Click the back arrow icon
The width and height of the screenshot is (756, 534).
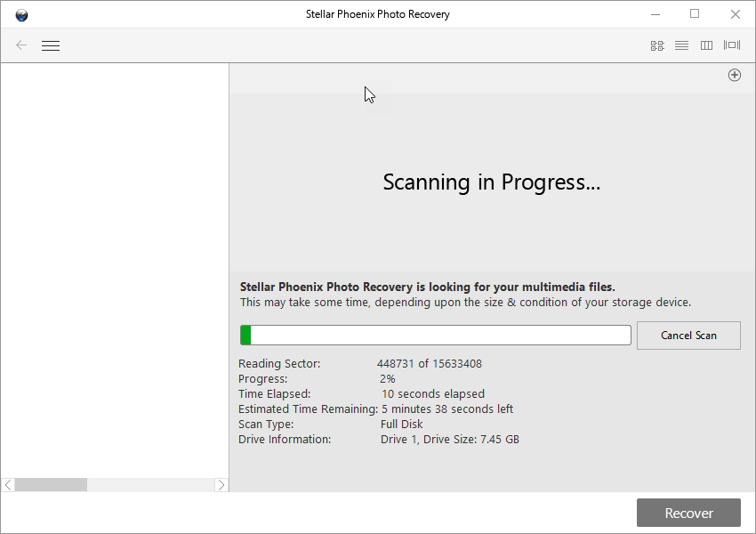(x=21, y=45)
